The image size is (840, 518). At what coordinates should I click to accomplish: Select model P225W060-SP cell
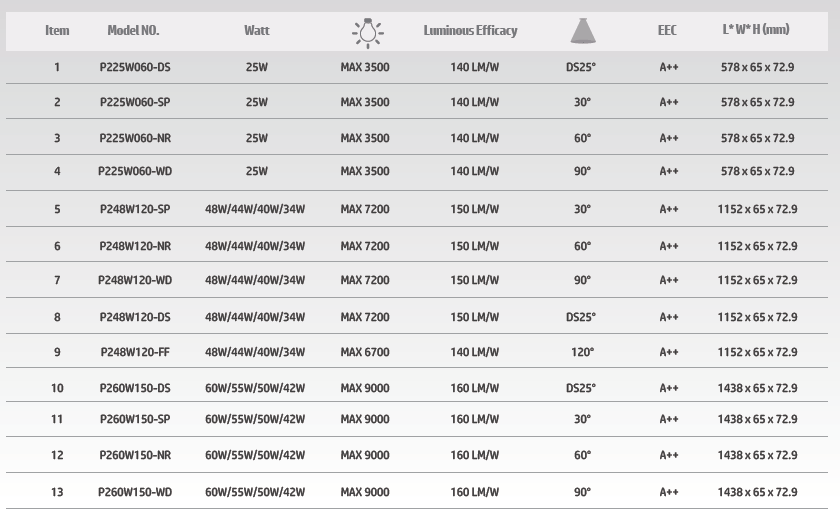click(135, 103)
